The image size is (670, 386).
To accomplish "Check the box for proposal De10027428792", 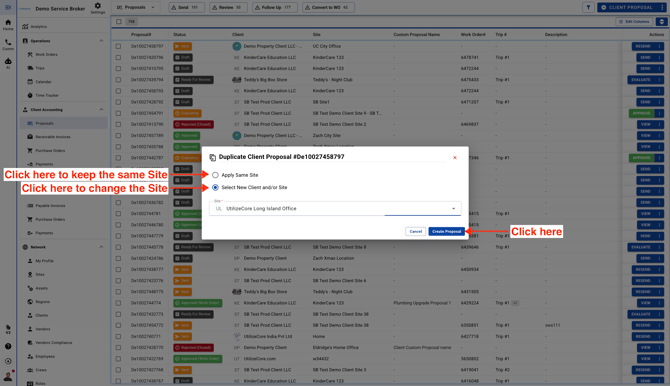I will (x=118, y=102).
